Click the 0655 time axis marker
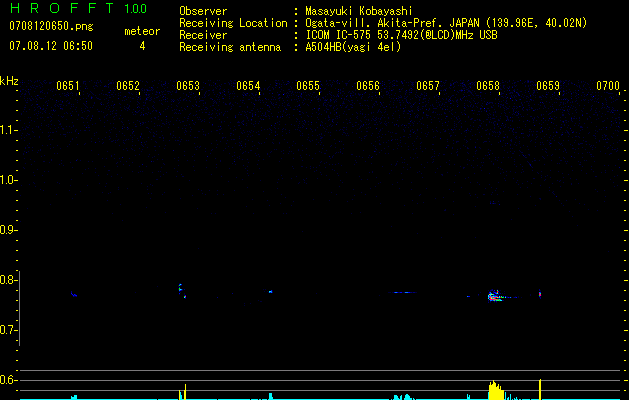The image size is (629, 400). point(308,86)
